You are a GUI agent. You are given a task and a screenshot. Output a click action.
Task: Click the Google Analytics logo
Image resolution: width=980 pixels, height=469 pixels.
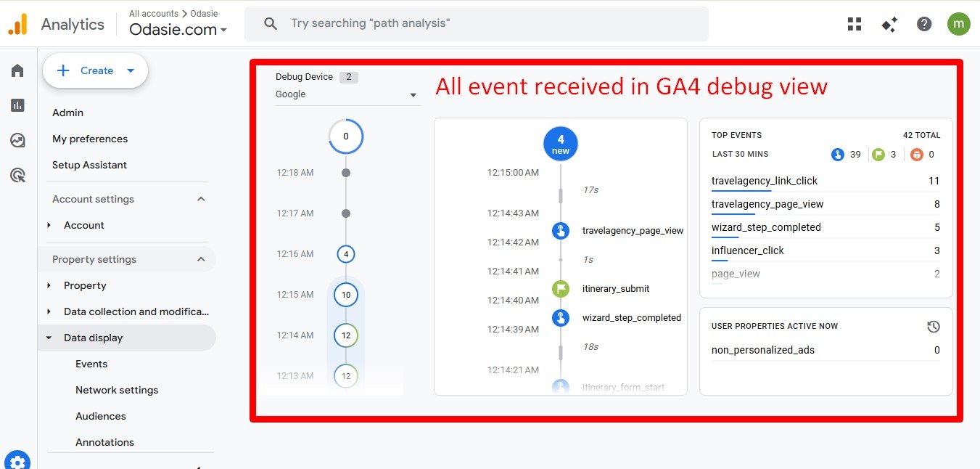pos(17,25)
